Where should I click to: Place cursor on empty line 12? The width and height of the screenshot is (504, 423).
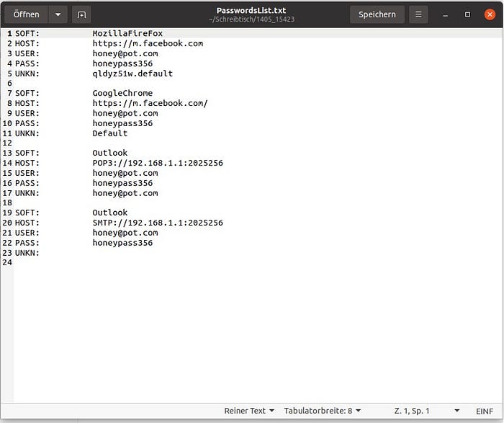tap(257, 143)
